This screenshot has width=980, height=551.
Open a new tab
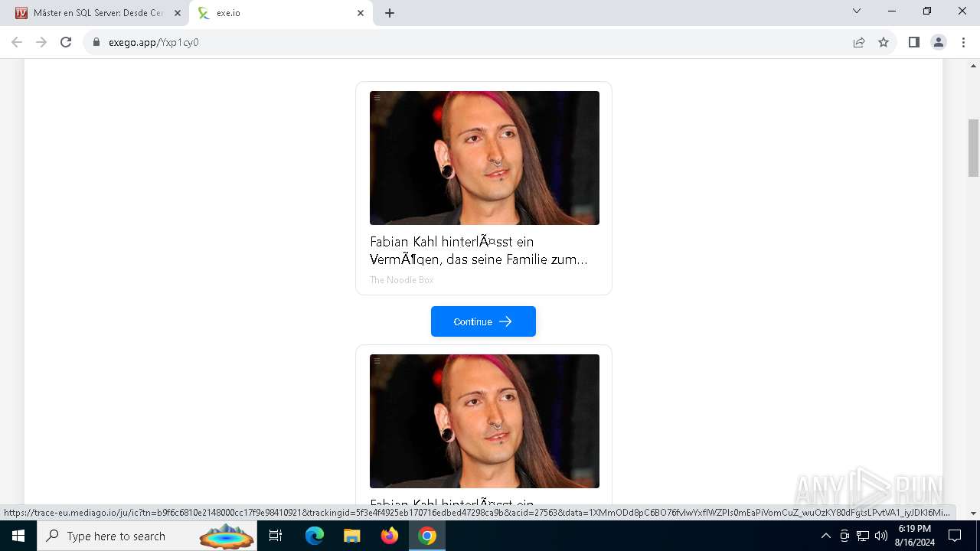click(x=390, y=13)
